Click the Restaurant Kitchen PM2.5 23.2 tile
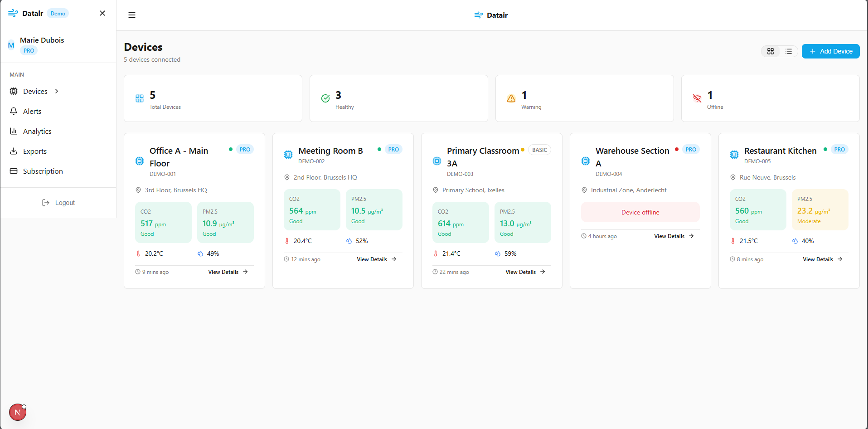The width and height of the screenshot is (868, 429). 820,210
